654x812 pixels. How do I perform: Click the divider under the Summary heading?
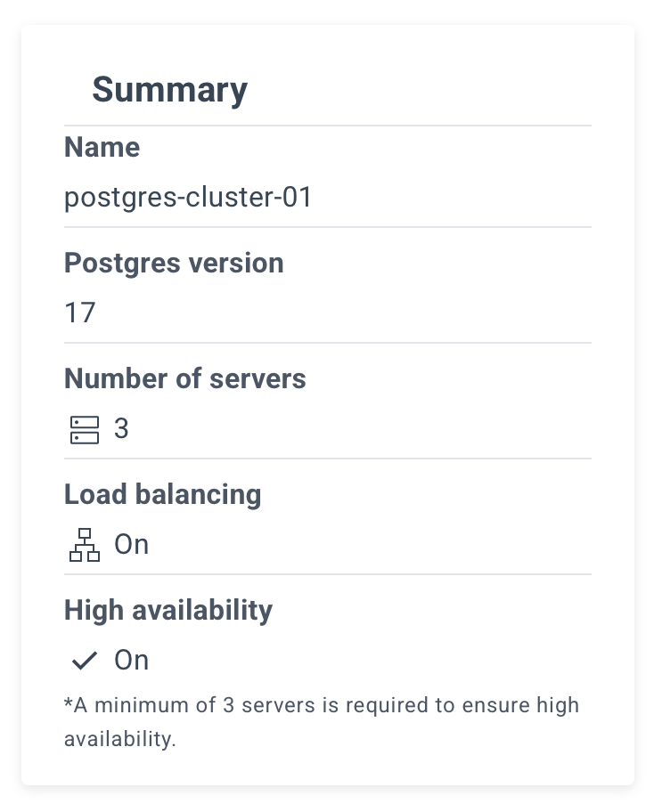(328, 126)
